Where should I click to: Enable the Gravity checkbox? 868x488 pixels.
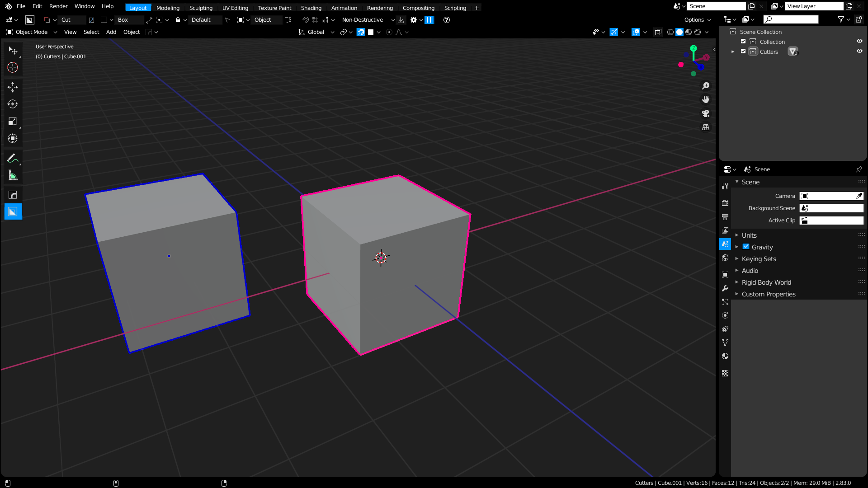tap(746, 247)
